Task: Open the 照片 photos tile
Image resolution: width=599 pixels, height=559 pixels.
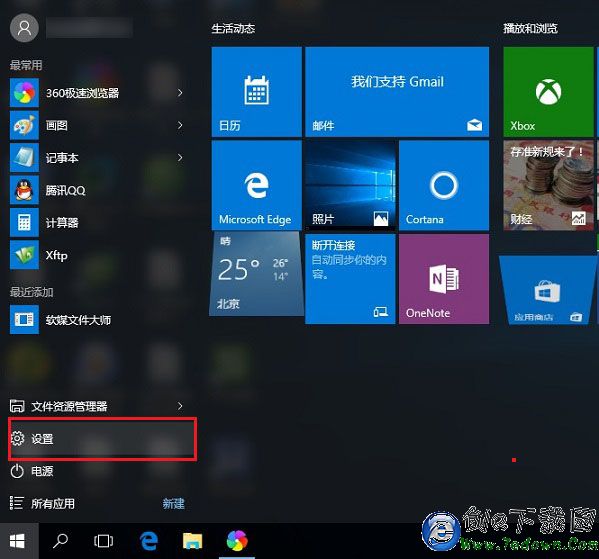Action: [x=350, y=185]
